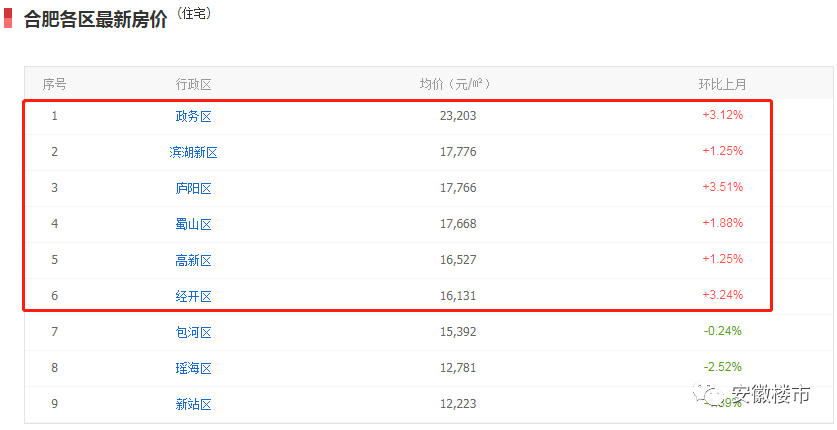Click the 23,203 average price value
The width and height of the screenshot is (837, 430).
click(457, 116)
